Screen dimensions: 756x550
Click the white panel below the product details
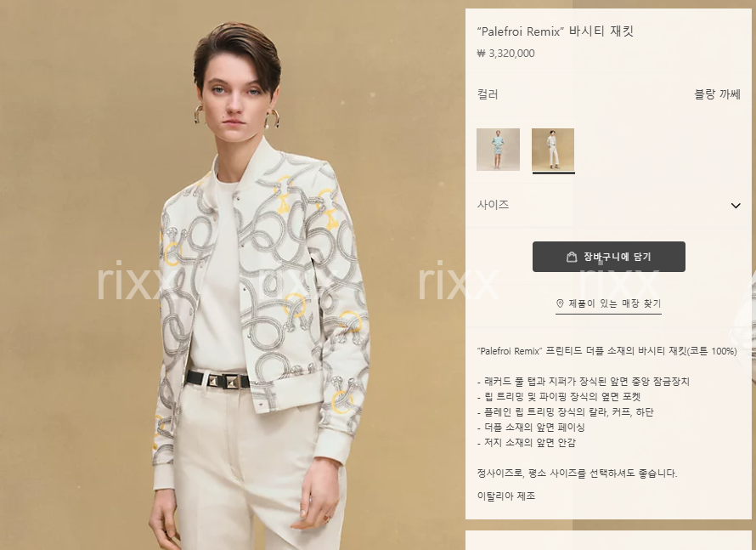point(608,541)
